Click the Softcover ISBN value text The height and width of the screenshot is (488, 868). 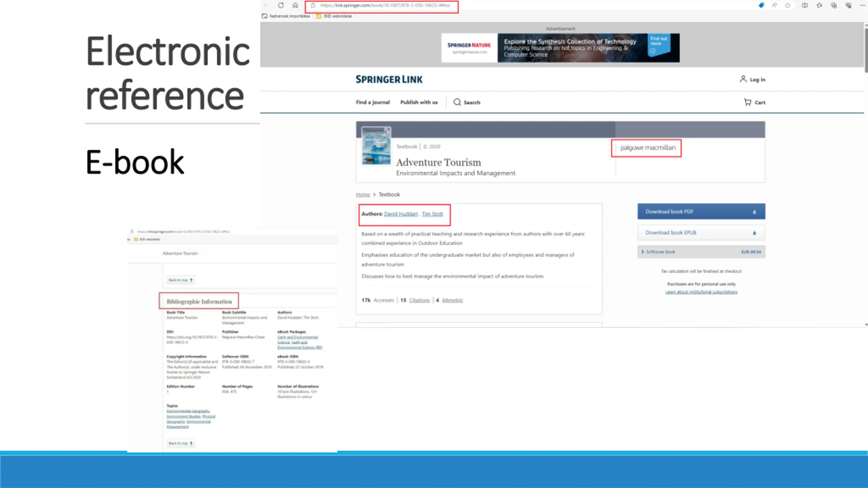[238, 362]
